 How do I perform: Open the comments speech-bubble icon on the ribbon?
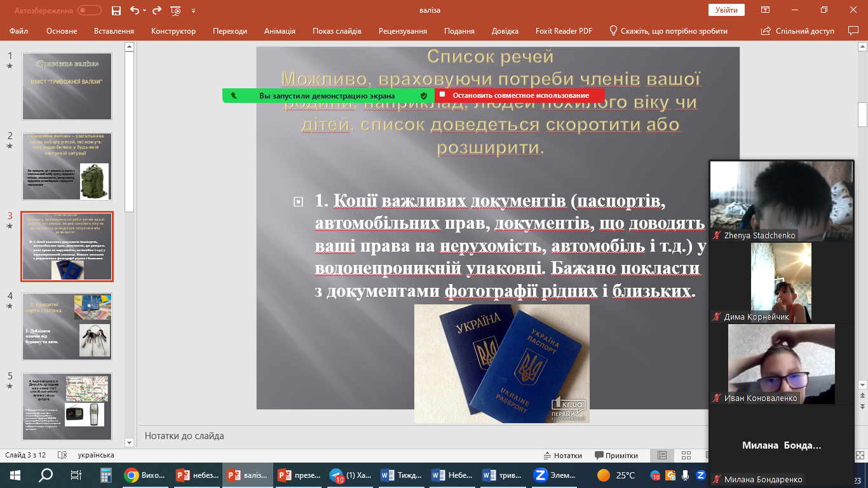coord(853,30)
